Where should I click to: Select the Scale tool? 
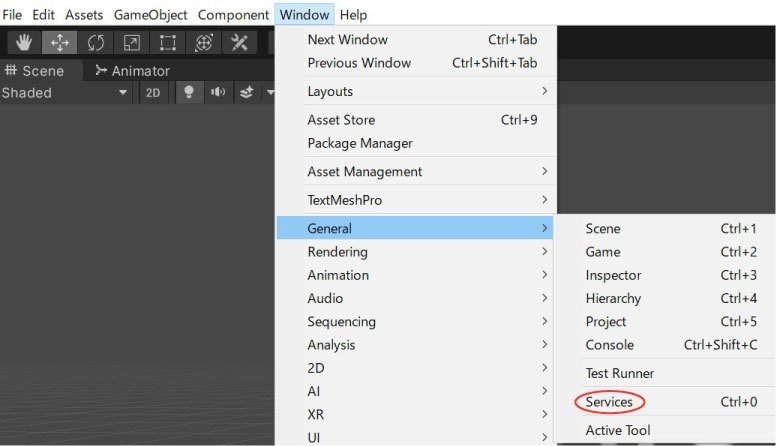pyautogui.click(x=131, y=43)
